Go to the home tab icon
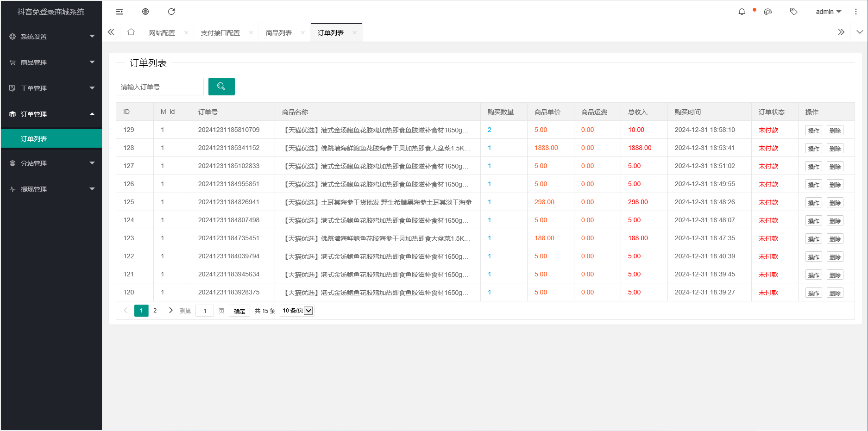Image resolution: width=868 pixels, height=431 pixels. (131, 32)
